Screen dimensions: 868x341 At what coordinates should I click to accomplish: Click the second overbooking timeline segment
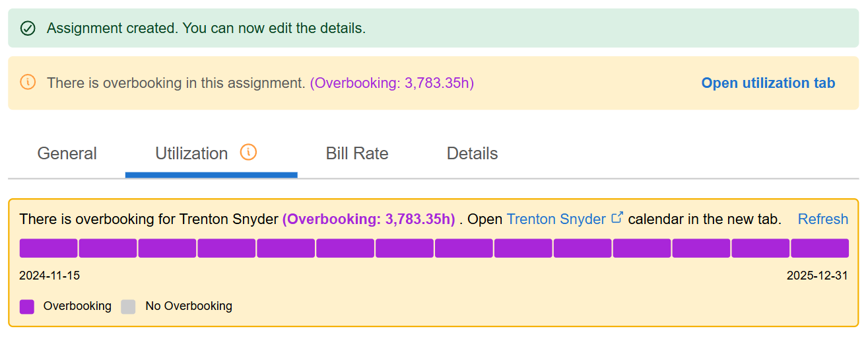click(x=108, y=248)
